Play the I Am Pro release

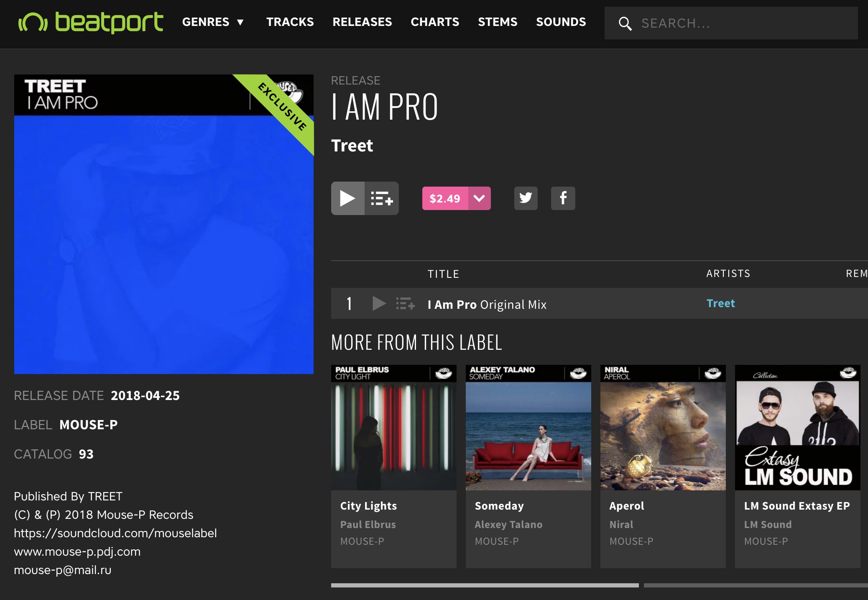coord(347,198)
